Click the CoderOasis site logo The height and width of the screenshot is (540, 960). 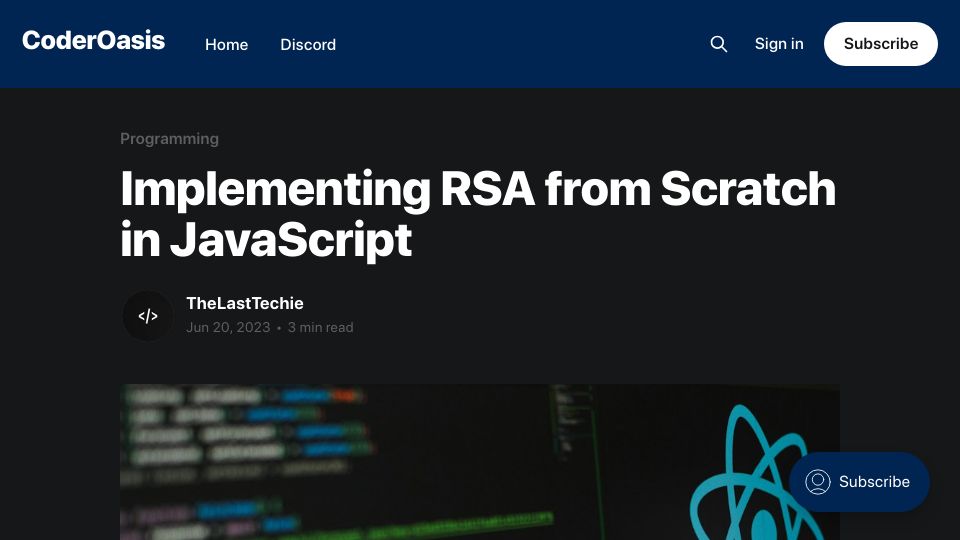(x=94, y=40)
